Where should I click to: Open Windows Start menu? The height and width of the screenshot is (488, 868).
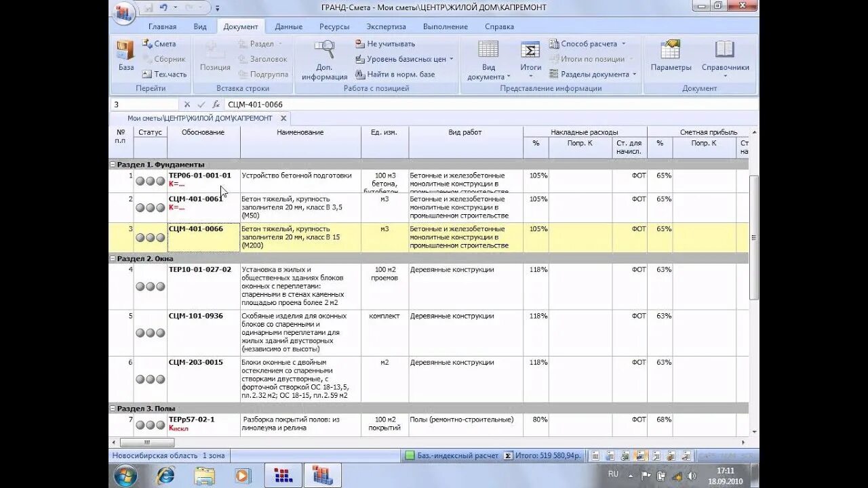click(125, 476)
